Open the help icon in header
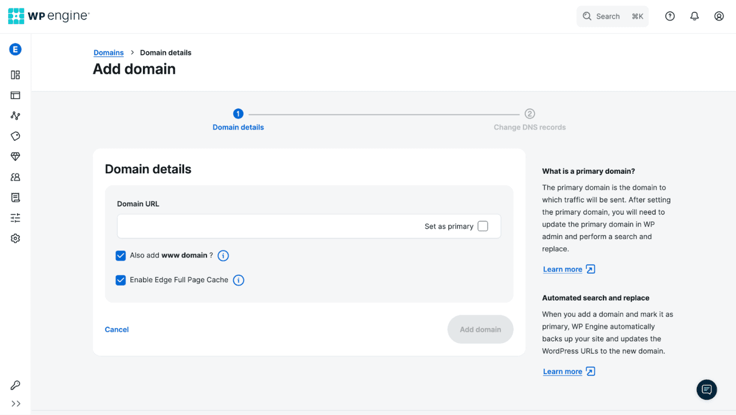The width and height of the screenshot is (736, 415). (x=670, y=16)
